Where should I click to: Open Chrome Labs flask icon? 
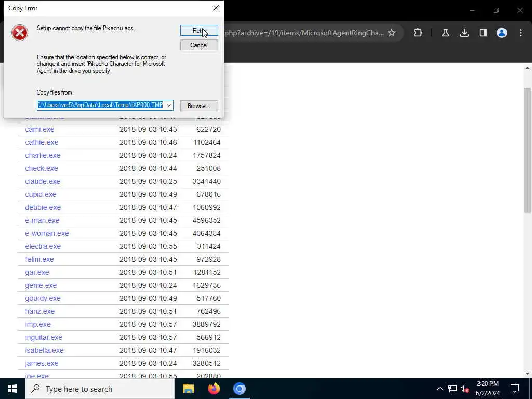pos(446,33)
